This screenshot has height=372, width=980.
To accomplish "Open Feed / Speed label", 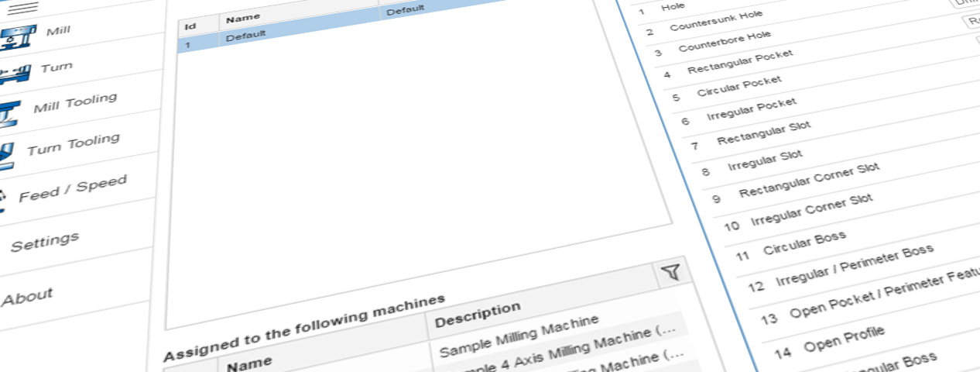I will (72, 188).
